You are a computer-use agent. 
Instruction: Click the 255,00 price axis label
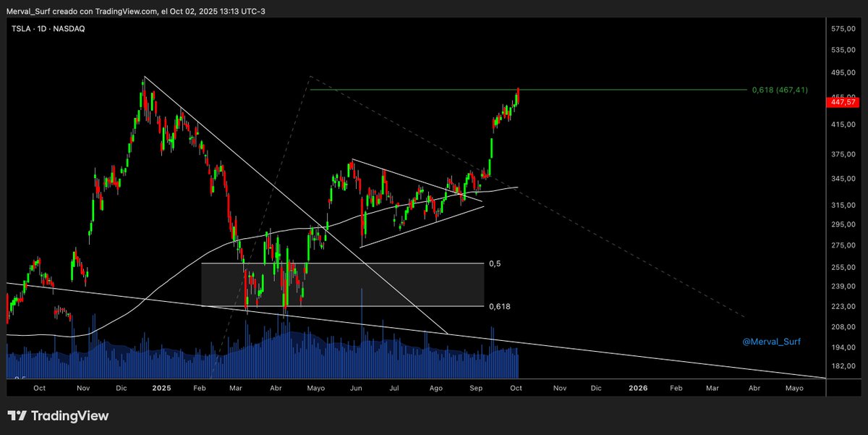844,267
